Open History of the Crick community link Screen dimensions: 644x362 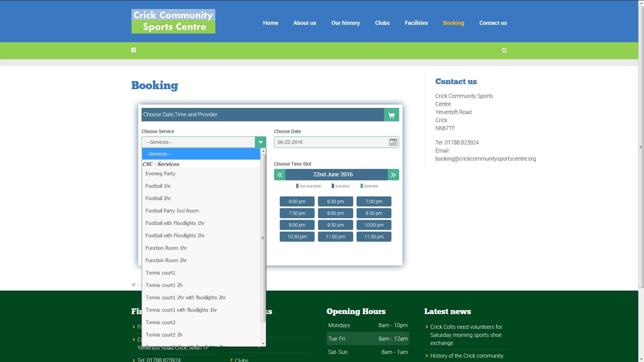pos(467,356)
